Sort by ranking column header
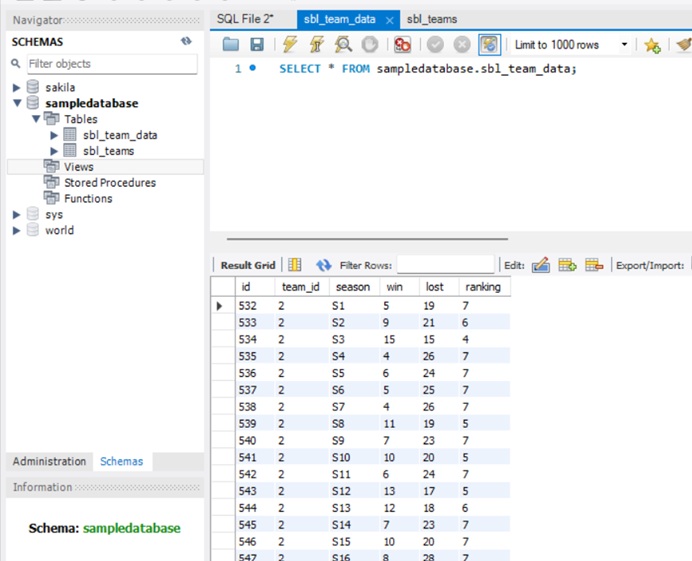The height and width of the screenshot is (561, 692). coord(485,287)
